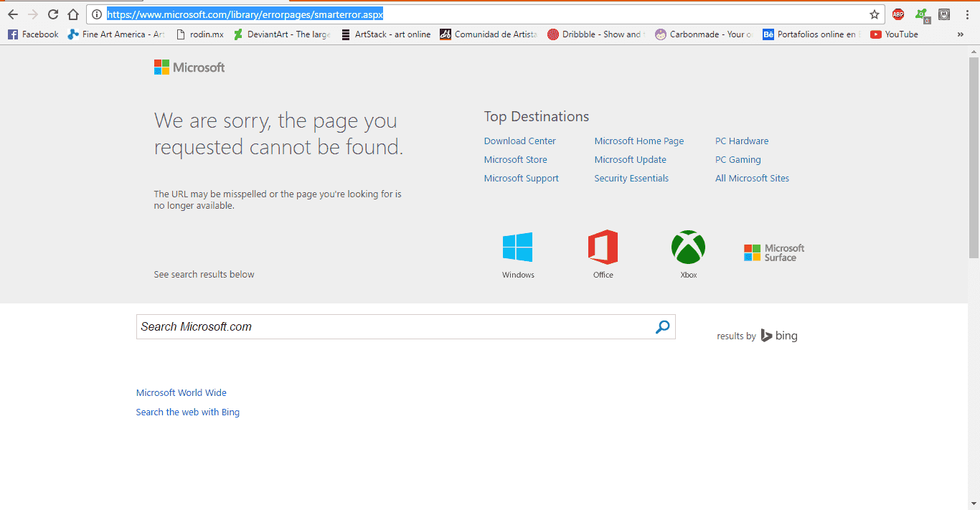Image resolution: width=980 pixels, height=510 pixels.
Task: Click the scrollbar down arrow
Action: (974, 504)
